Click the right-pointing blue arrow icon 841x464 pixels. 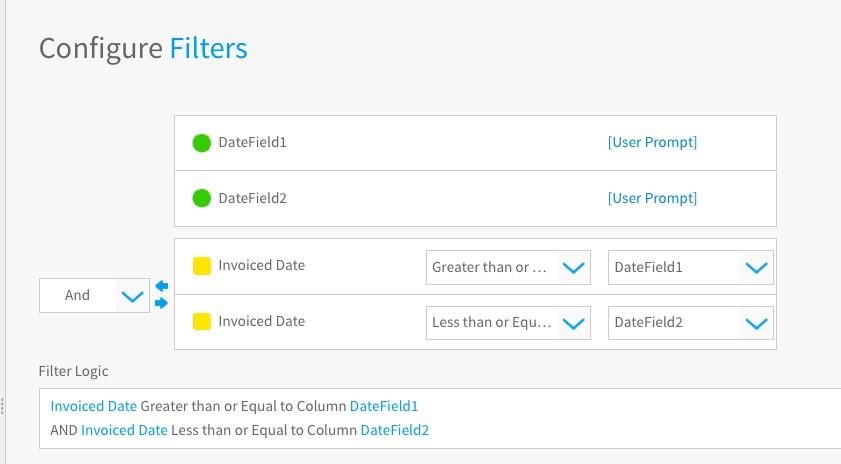pos(161,304)
